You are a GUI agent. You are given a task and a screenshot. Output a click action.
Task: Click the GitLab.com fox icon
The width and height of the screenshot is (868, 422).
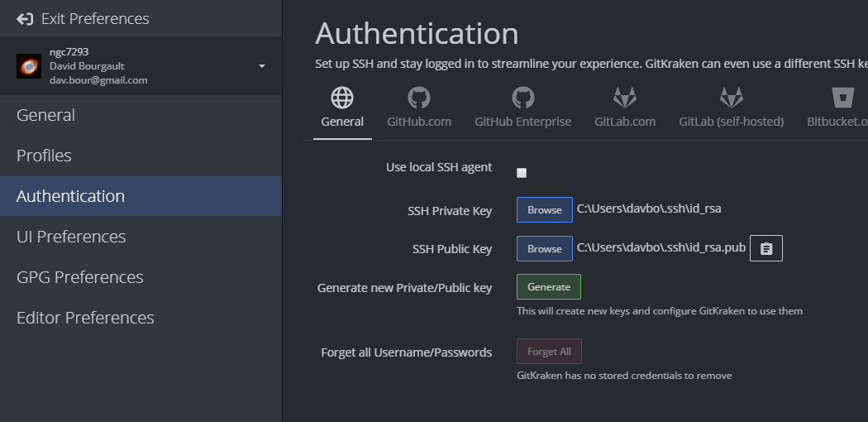[625, 98]
